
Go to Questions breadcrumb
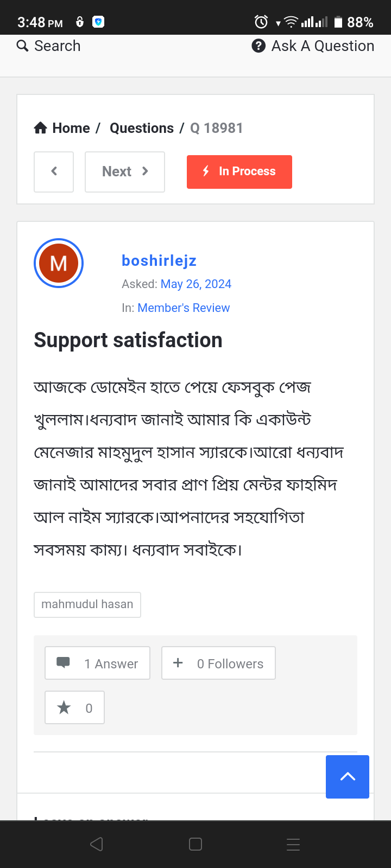(x=142, y=128)
